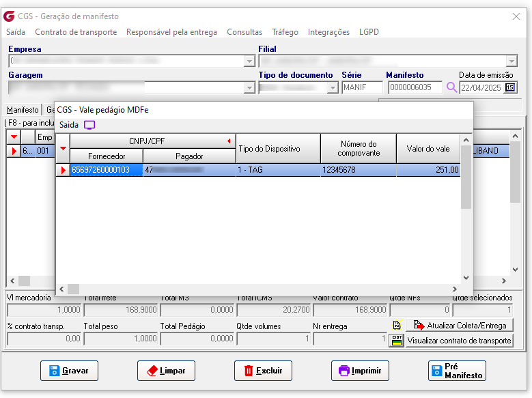The image size is (532, 398).
Task: Click the Manifesto number field 0000006035
Action: point(415,87)
